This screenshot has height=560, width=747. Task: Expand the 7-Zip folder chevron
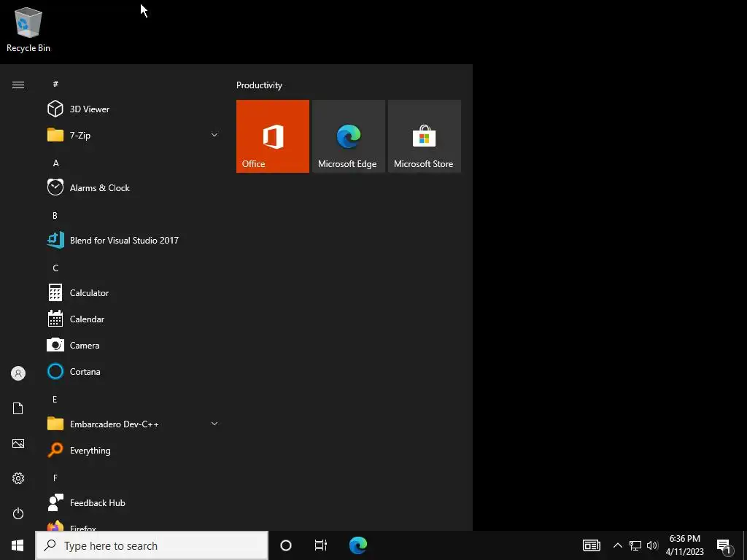tap(214, 135)
